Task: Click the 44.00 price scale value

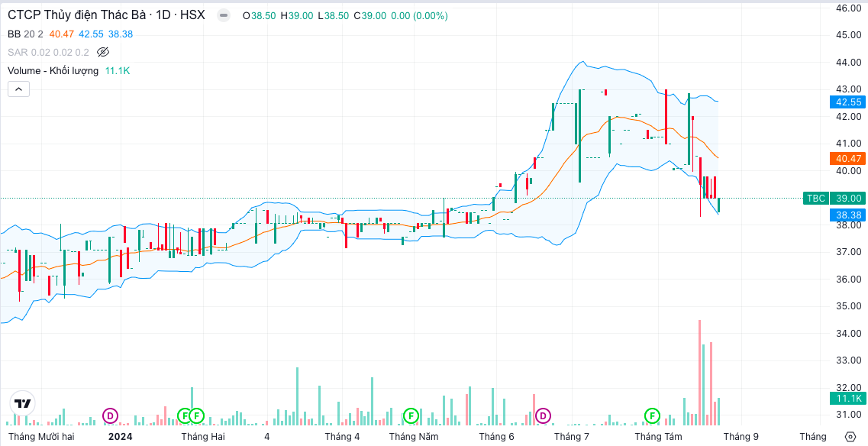Action: (849, 62)
